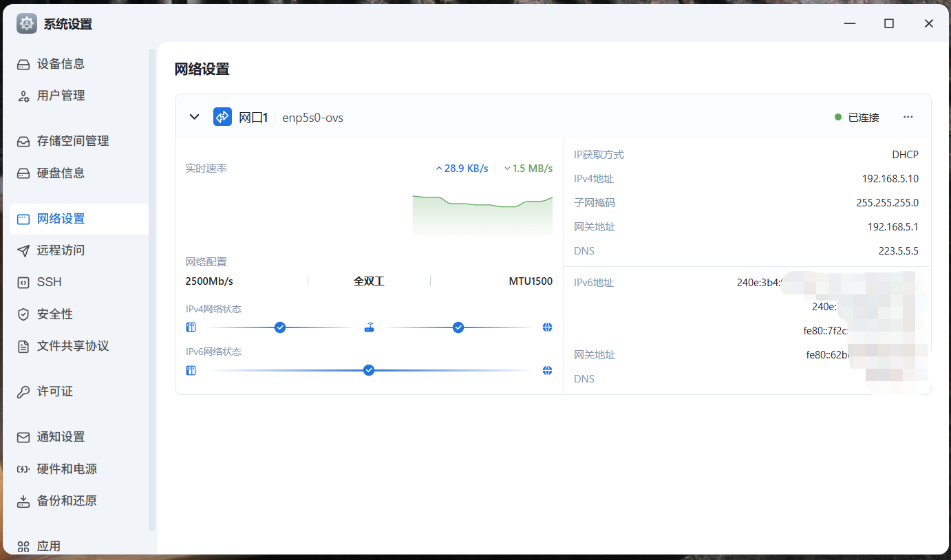This screenshot has height=560, width=951.
Task: Click the first checkmark in IPv4网络状态 row
Action: (x=280, y=327)
